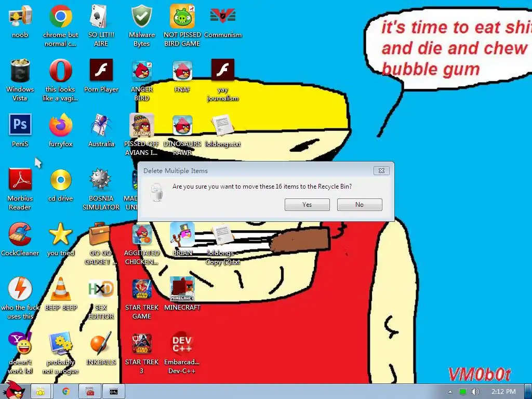This screenshot has width=532, height=399.
Task: Open the Angry Bird start button
Action: (14, 390)
